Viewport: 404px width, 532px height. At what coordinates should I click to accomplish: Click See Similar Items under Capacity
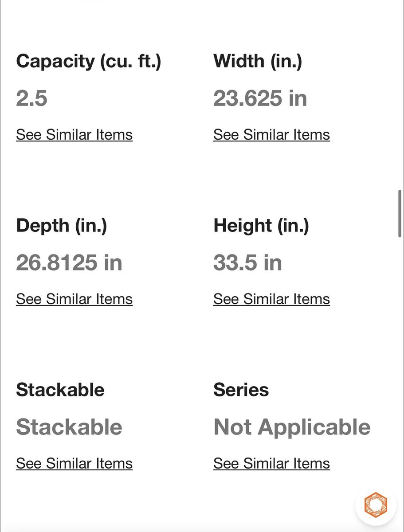[x=74, y=135]
